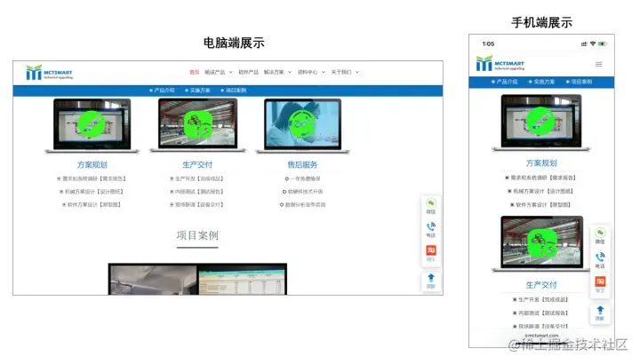Click the MCTSMART logo in mobile view
Viewport: 640px width, 364px height.
500,64
